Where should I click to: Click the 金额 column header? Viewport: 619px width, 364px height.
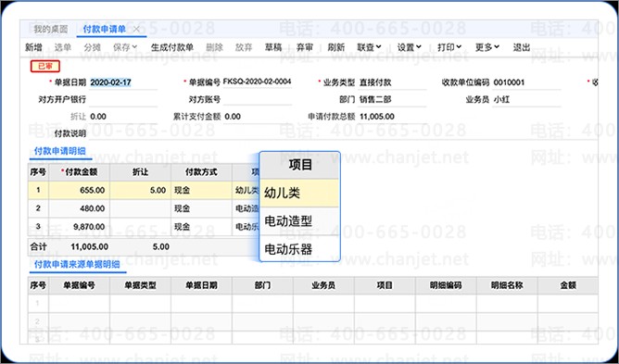[568, 285]
